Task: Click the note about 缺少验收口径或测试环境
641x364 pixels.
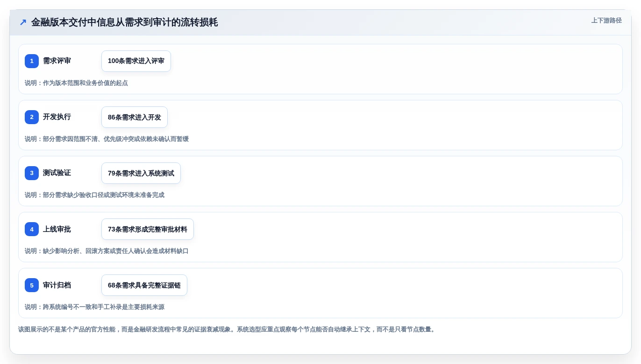Action: coord(94,195)
